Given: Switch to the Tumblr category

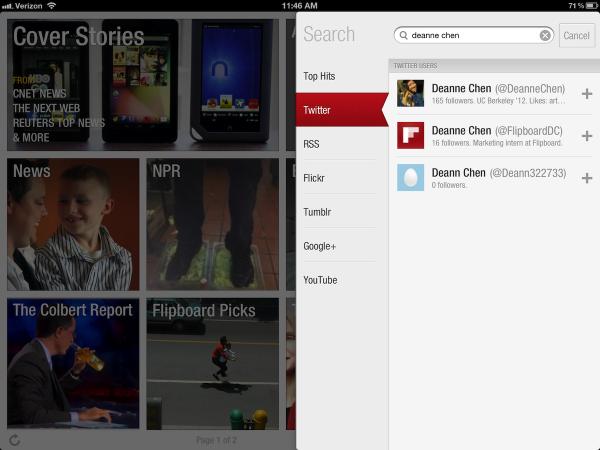Looking at the screenshot, I should pos(339,212).
